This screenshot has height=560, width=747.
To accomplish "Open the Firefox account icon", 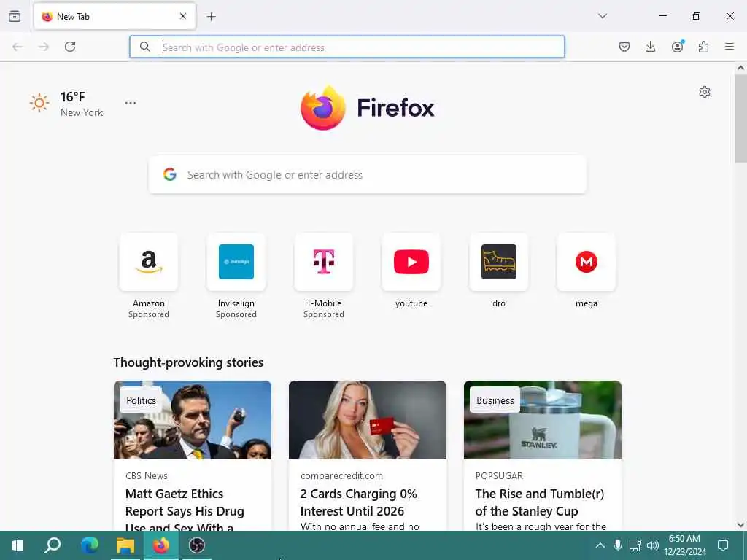I will coord(677,47).
